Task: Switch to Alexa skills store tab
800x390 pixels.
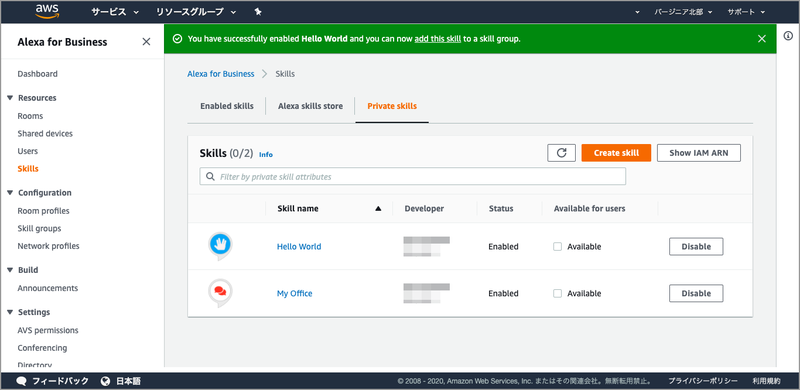Action: [310, 106]
